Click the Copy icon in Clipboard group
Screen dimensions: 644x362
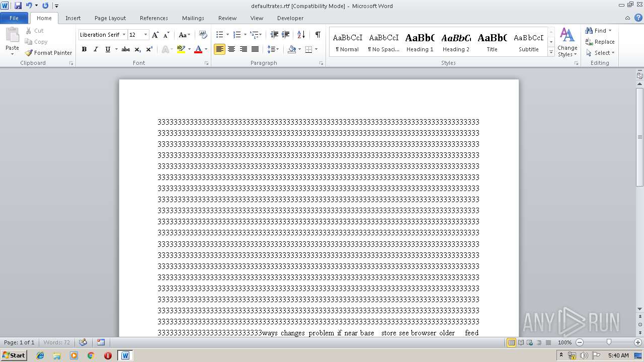29,42
